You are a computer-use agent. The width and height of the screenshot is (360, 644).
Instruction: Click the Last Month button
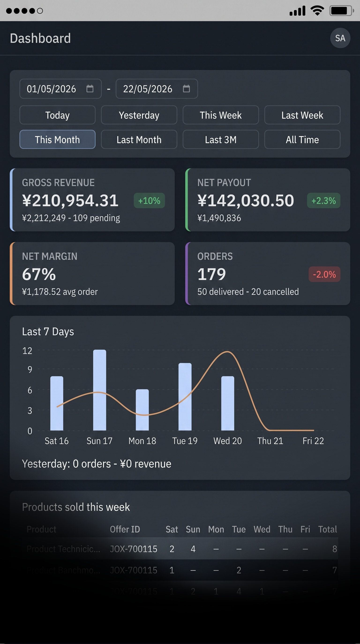pos(139,139)
